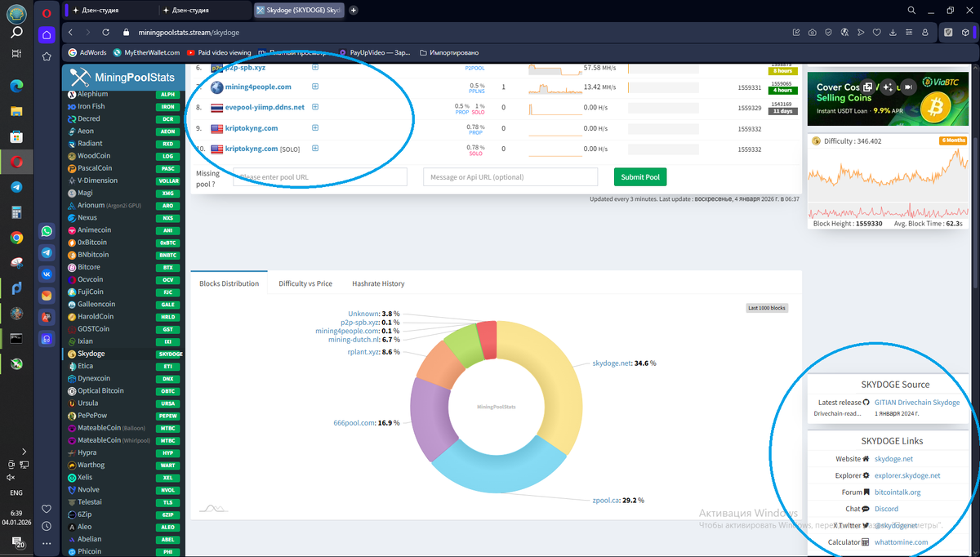Open the GitHub icon next to Latest release
Viewport: 980px width, 557px height.
pyautogui.click(x=866, y=403)
